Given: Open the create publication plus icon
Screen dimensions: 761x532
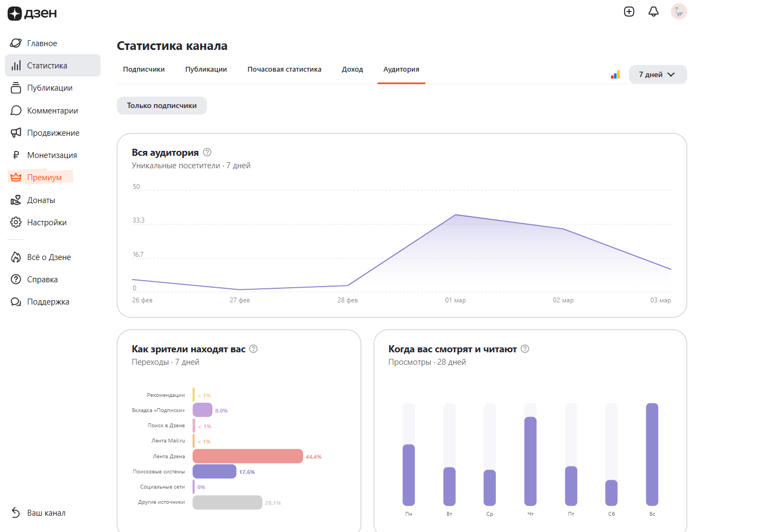Looking at the screenshot, I should point(629,12).
